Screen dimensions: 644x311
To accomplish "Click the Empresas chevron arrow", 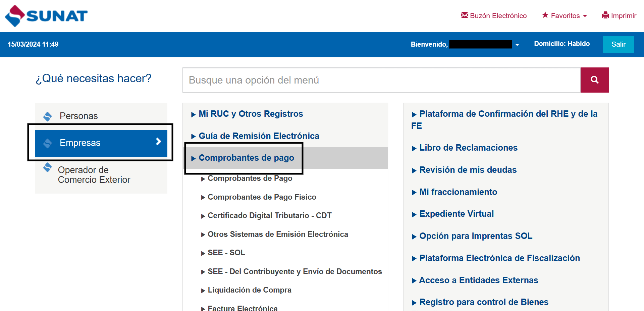I will tap(159, 142).
